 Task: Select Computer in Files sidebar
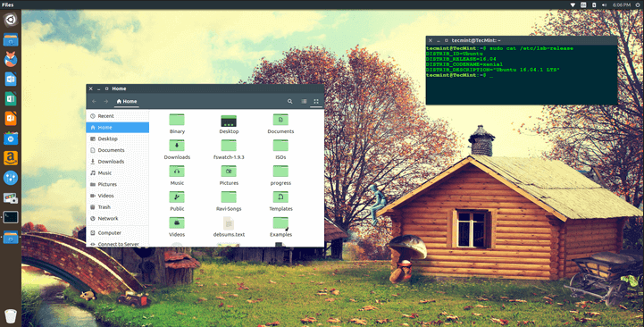pyautogui.click(x=118, y=233)
